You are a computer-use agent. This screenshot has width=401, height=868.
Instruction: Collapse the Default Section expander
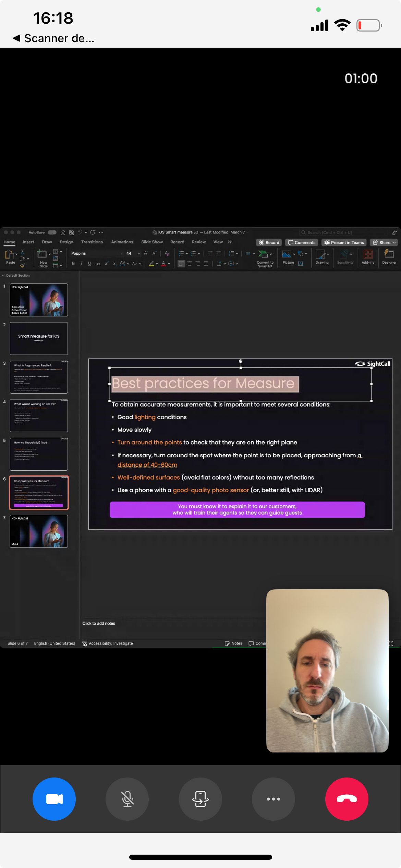tap(3, 275)
